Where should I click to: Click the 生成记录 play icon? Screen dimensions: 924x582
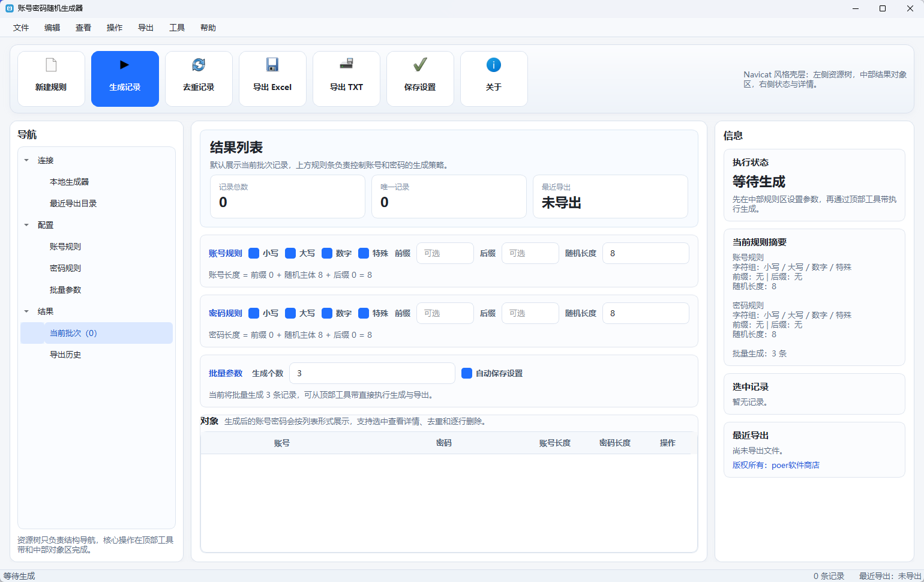(124, 65)
